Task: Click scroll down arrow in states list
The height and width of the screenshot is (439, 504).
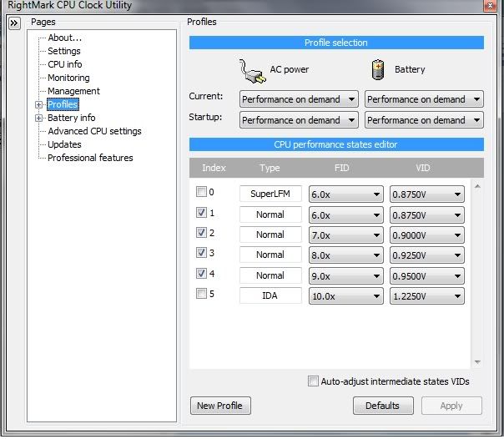Action: click(x=477, y=362)
